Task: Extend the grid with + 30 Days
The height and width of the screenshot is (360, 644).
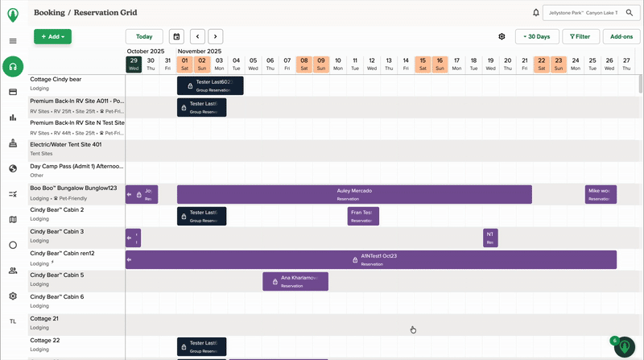Action: click(x=537, y=36)
